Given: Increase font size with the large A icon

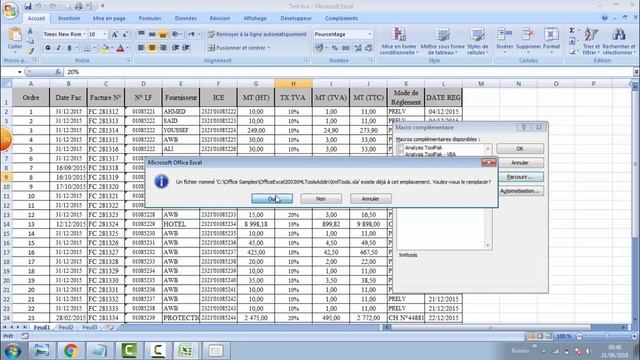Looking at the screenshot, I should click(115, 34).
